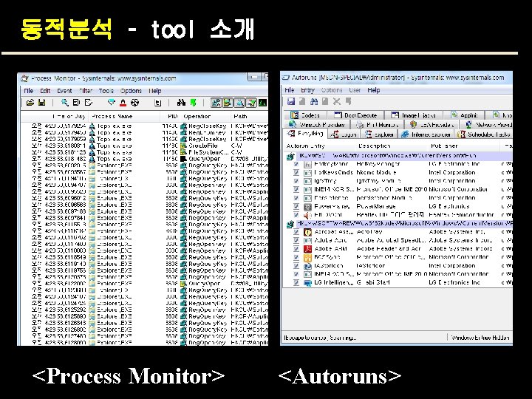Viewport: 532px width, 399px height.
Task: Click Properties icon in Autoruns toolbar
Action: click(x=325, y=101)
